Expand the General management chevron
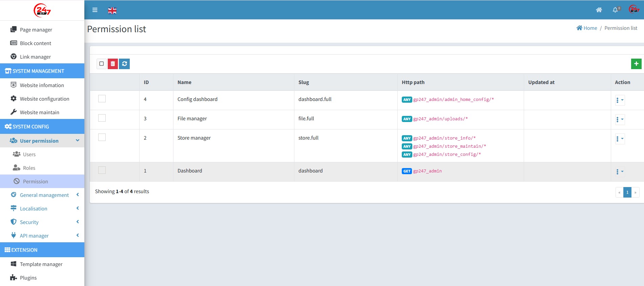Screen dimensions: 644x286 [x=78, y=195]
